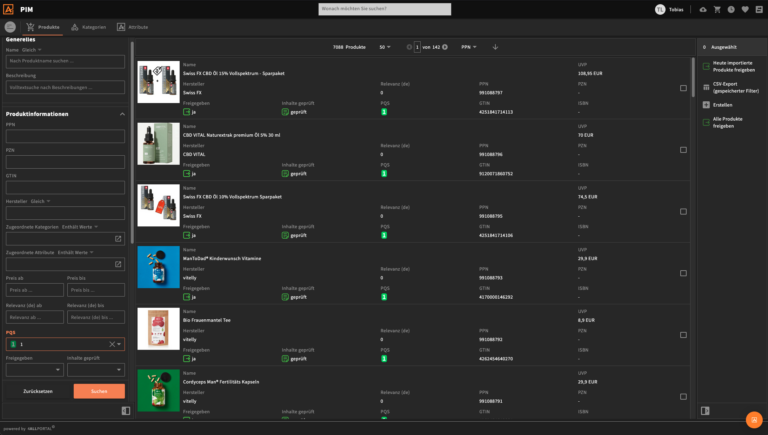Click PQS 1 badge of ManToDad product
Screen dimensions: 768x435
pos(384,297)
